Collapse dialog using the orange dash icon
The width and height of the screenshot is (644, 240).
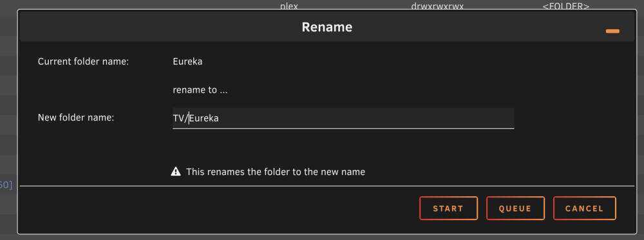tap(612, 31)
